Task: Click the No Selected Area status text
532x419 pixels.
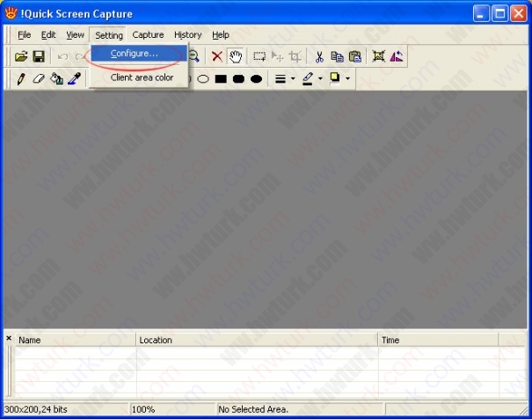Action: click(253, 409)
